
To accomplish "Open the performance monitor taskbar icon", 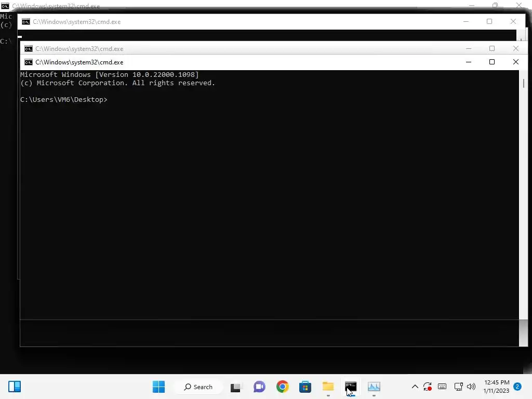I will tap(374, 387).
